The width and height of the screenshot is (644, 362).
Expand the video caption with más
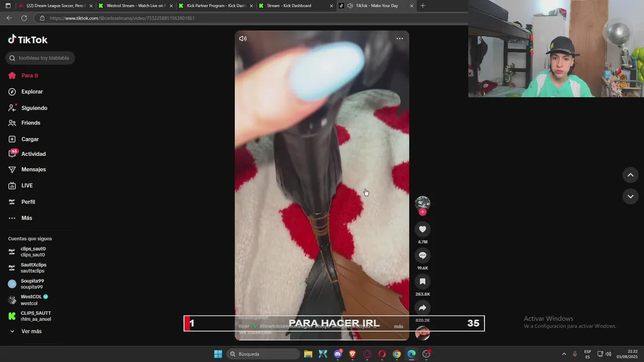click(x=398, y=326)
